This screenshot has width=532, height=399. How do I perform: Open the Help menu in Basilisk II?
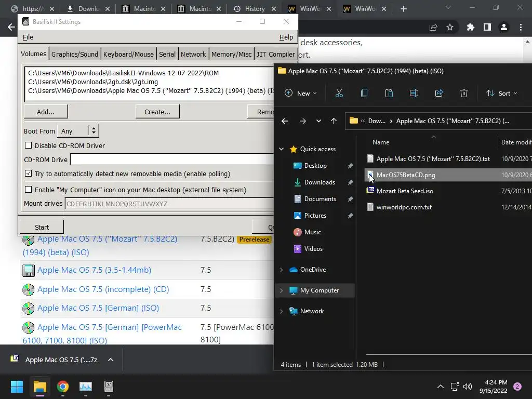[286, 37]
